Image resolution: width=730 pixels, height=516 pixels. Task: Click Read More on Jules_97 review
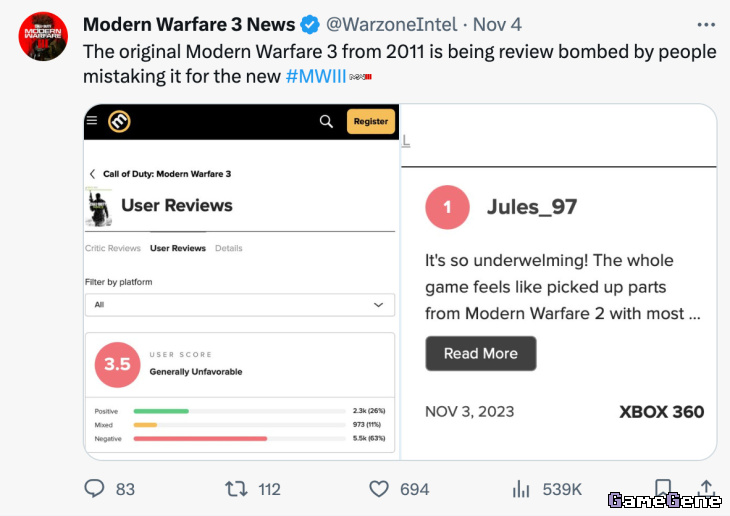click(x=480, y=353)
